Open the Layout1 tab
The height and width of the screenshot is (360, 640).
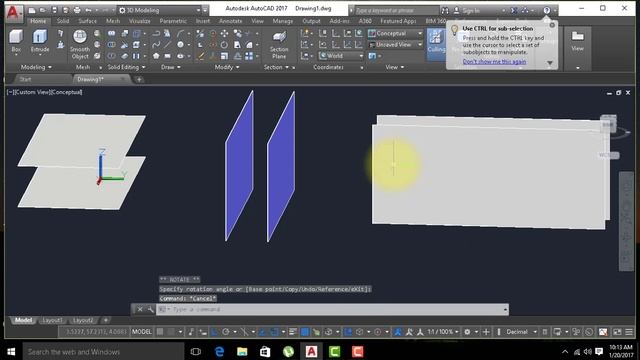(x=52, y=320)
